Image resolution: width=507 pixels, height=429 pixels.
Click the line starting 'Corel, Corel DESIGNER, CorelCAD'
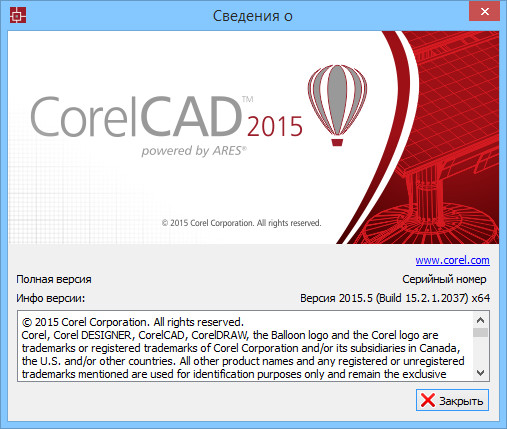pos(230,335)
